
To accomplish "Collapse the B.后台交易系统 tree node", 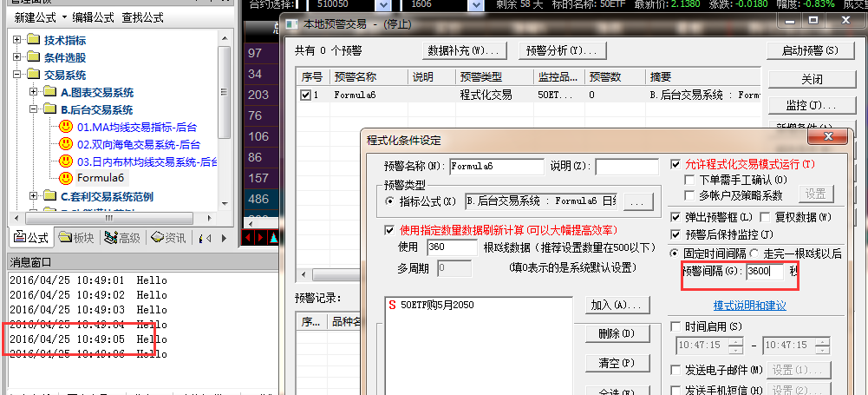I will 34,109.
